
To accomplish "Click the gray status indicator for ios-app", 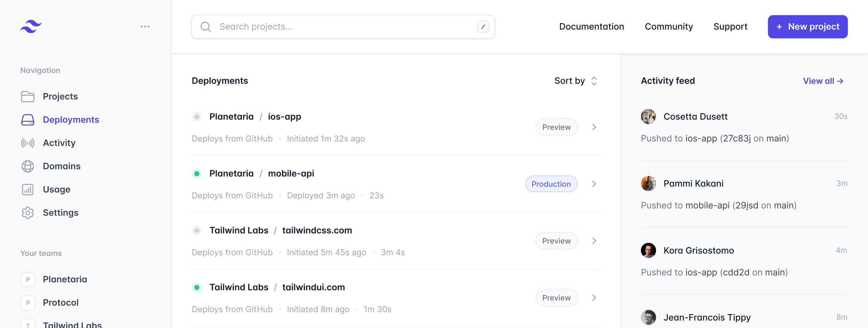I will point(197,117).
